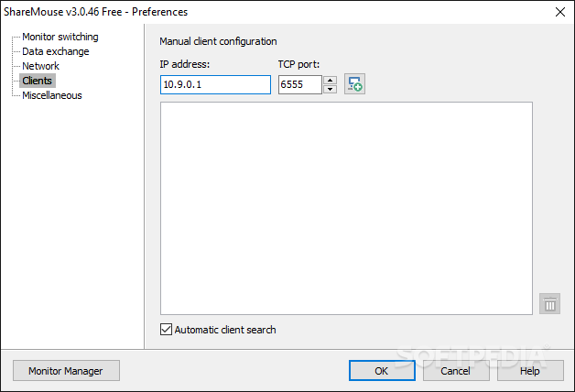This screenshot has width=575, height=392.
Task: Click the add client icon button
Action: pyautogui.click(x=354, y=84)
